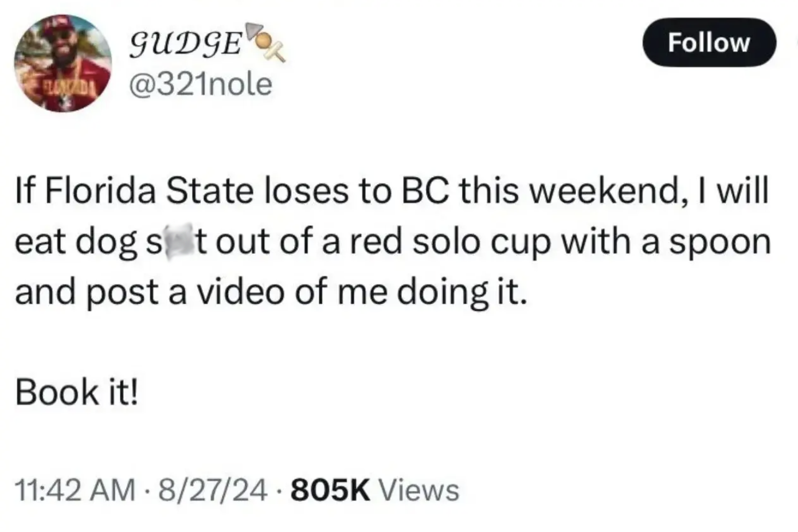Open the profile picture of GUDGE
The height and width of the screenshot is (532, 798).
(63, 64)
